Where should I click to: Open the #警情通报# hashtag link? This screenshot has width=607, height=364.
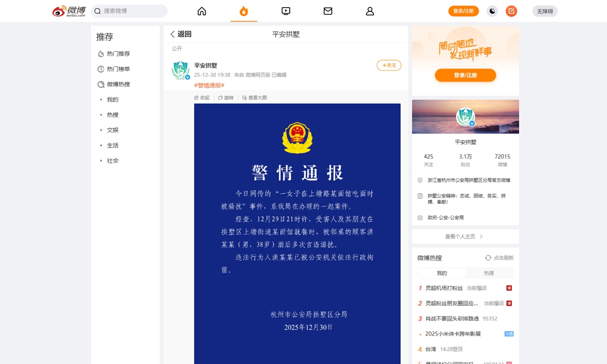209,85
